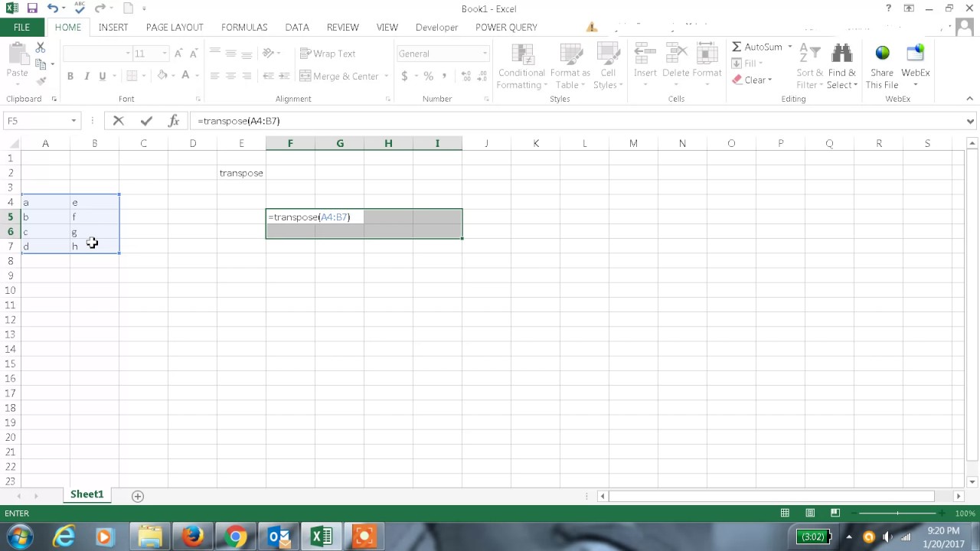
Task: Click the zoom slider in status bar
Action: (897, 513)
